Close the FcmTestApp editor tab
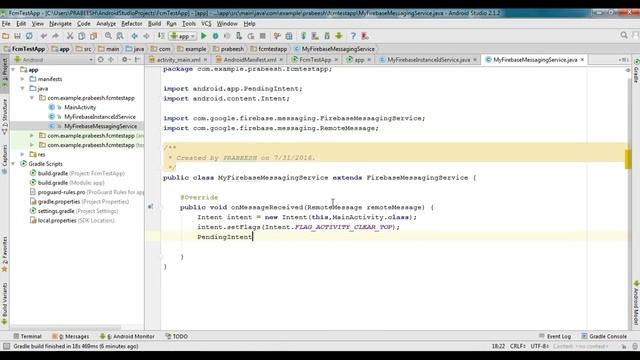 click(336, 60)
